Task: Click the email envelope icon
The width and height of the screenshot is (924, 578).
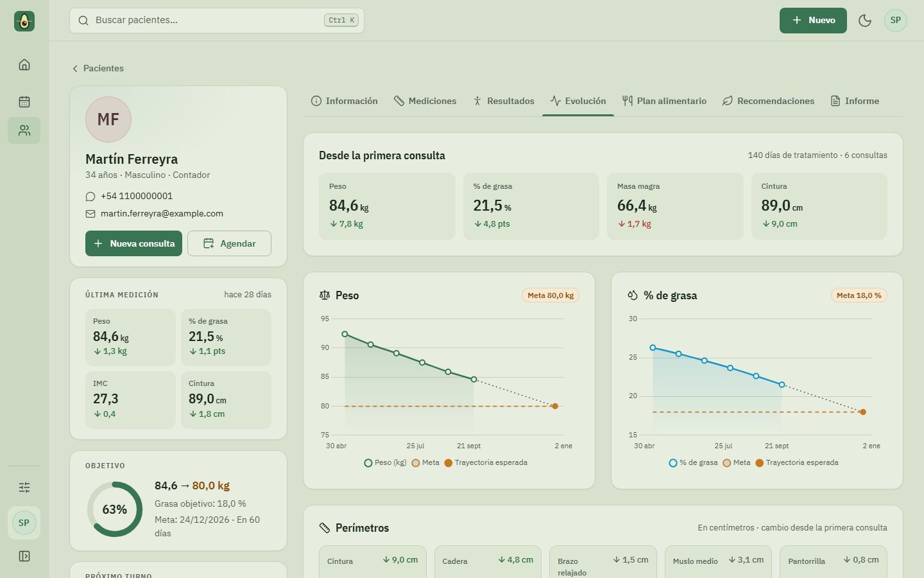Action: click(90, 214)
